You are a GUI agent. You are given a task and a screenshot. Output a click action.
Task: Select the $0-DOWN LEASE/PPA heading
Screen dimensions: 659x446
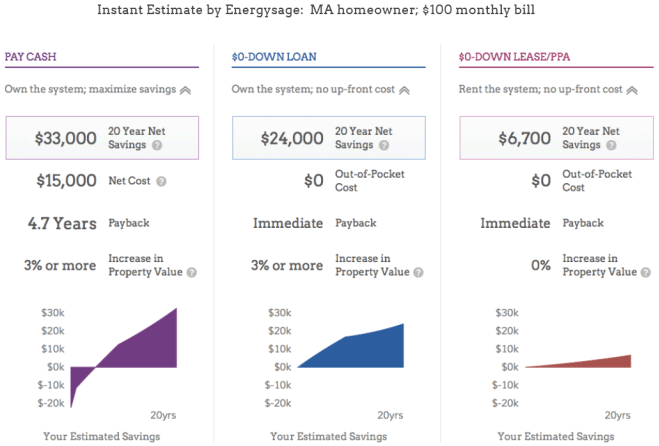[x=506, y=58]
